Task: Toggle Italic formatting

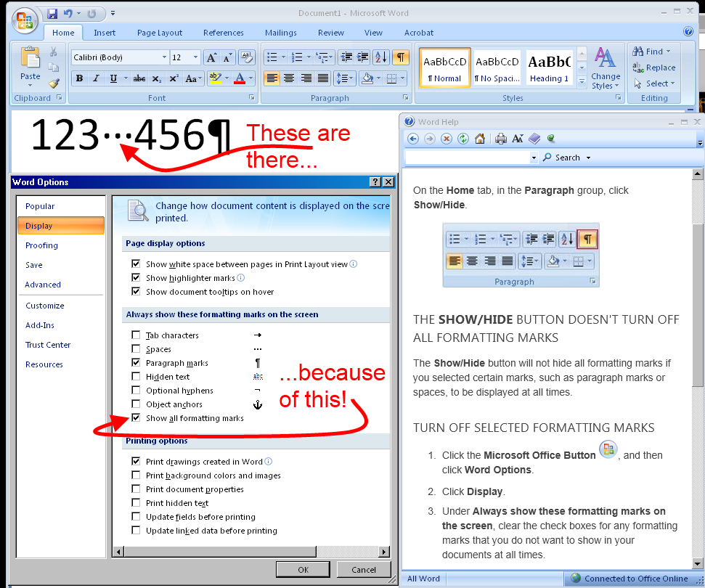Action: pyautogui.click(x=96, y=78)
